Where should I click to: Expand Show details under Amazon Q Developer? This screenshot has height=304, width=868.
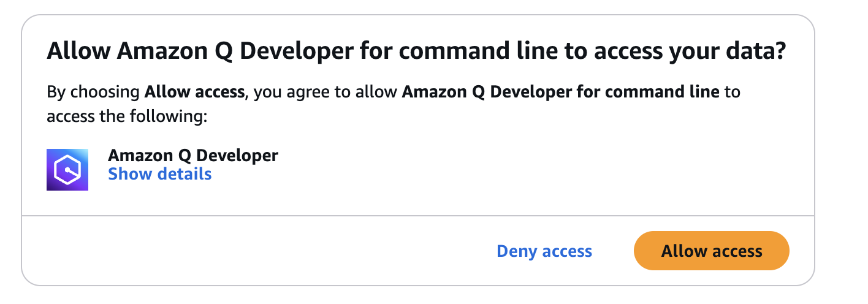click(x=160, y=174)
